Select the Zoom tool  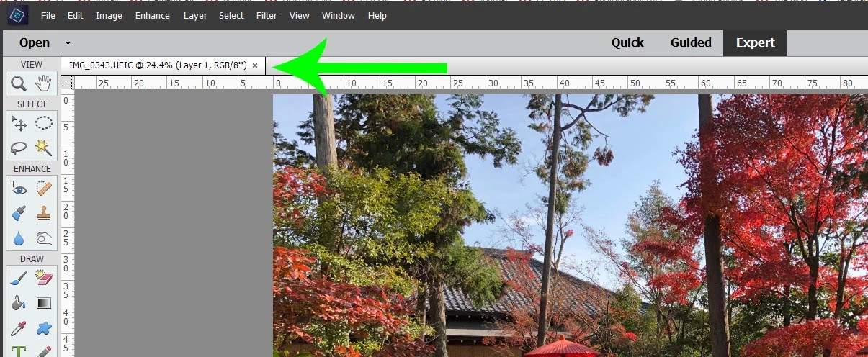pyautogui.click(x=19, y=83)
